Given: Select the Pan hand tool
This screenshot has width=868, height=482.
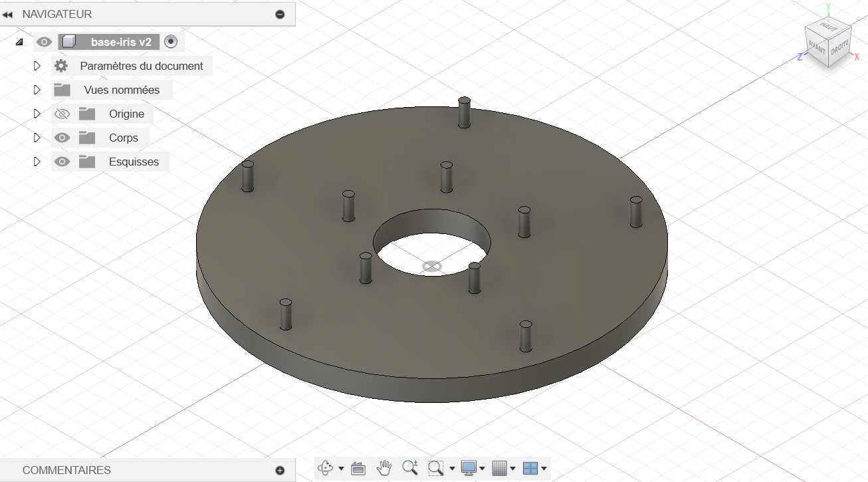Looking at the screenshot, I should click(384, 468).
